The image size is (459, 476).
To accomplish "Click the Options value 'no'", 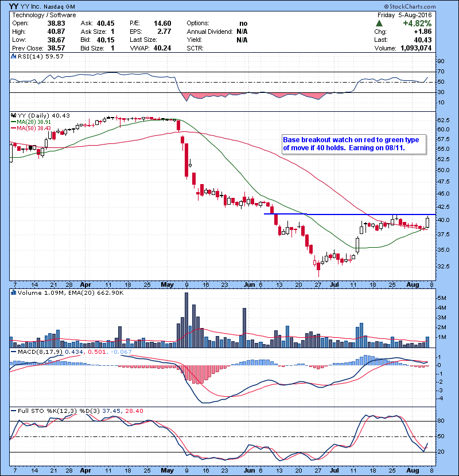I will 243,24.
